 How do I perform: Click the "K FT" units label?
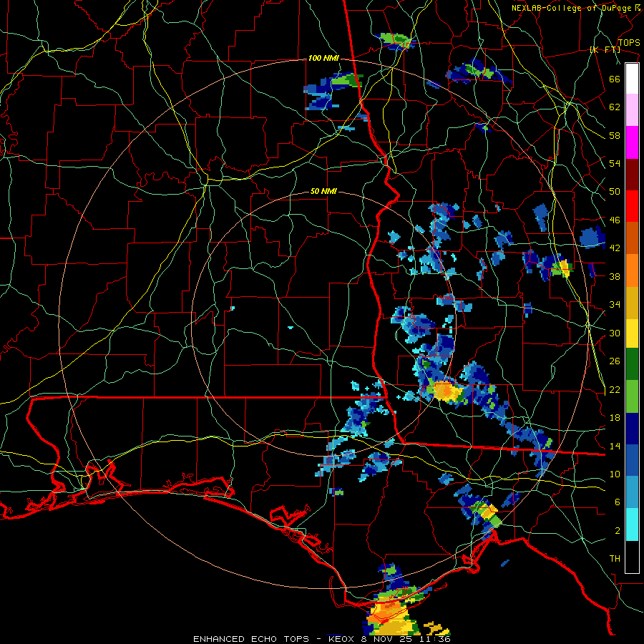[x=605, y=49]
